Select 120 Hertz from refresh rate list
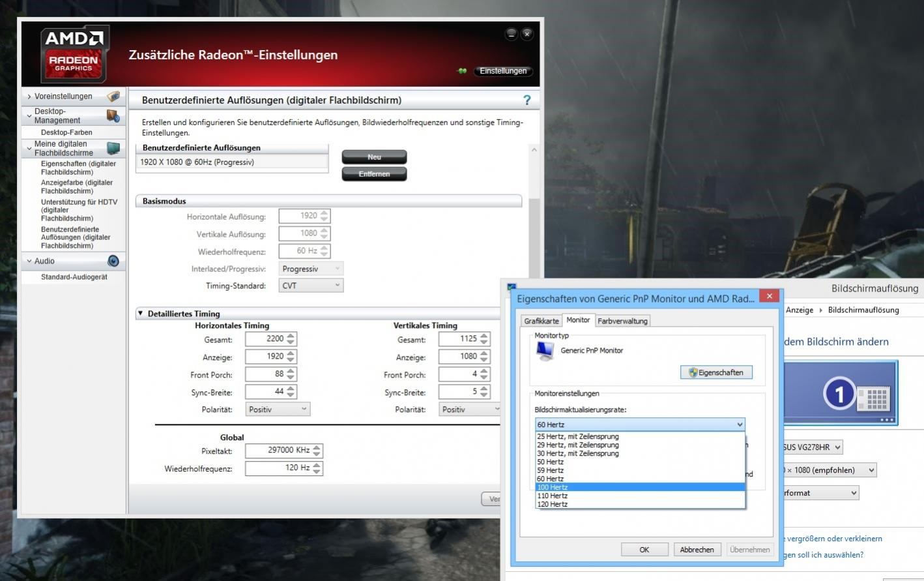This screenshot has width=924, height=581. (640, 504)
